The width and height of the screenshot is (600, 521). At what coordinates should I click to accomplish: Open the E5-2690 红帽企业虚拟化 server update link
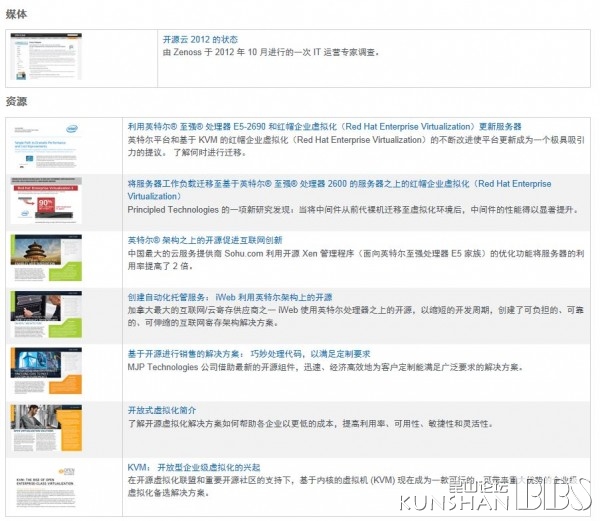(324, 127)
